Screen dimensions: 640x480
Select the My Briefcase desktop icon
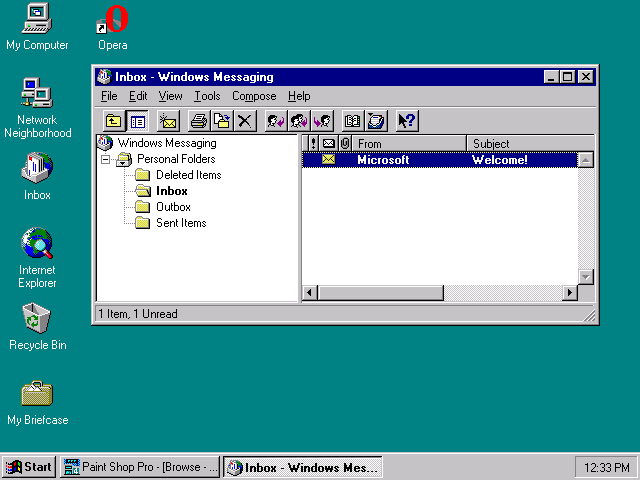point(37,403)
